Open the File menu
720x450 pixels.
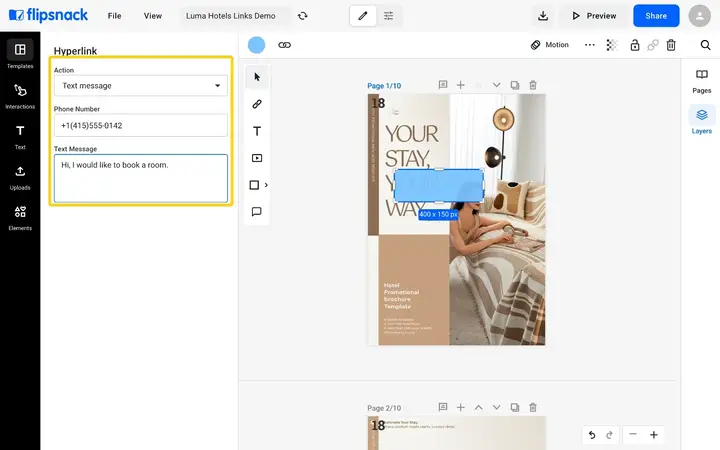tap(114, 16)
